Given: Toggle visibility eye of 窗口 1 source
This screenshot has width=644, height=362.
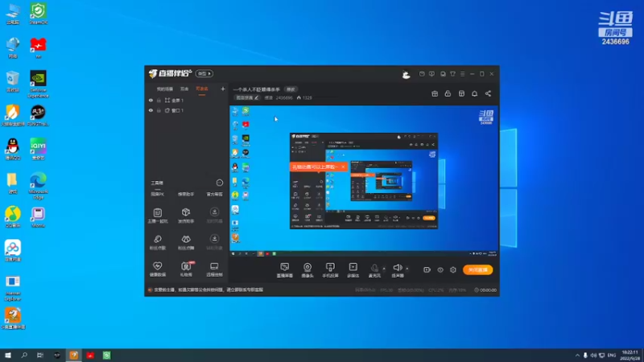Looking at the screenshot, I should tap(151, 110).
